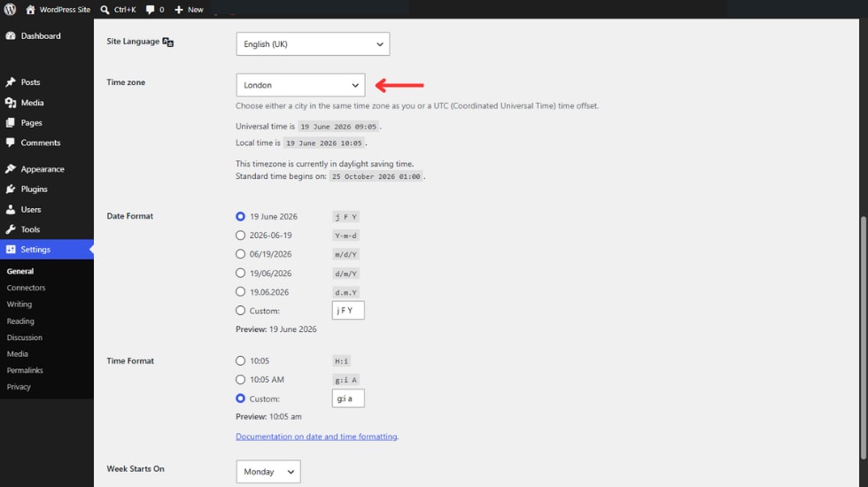Select the 19 June 2026 date format
This screenshot has width=868, height=487.
point(240,216)
